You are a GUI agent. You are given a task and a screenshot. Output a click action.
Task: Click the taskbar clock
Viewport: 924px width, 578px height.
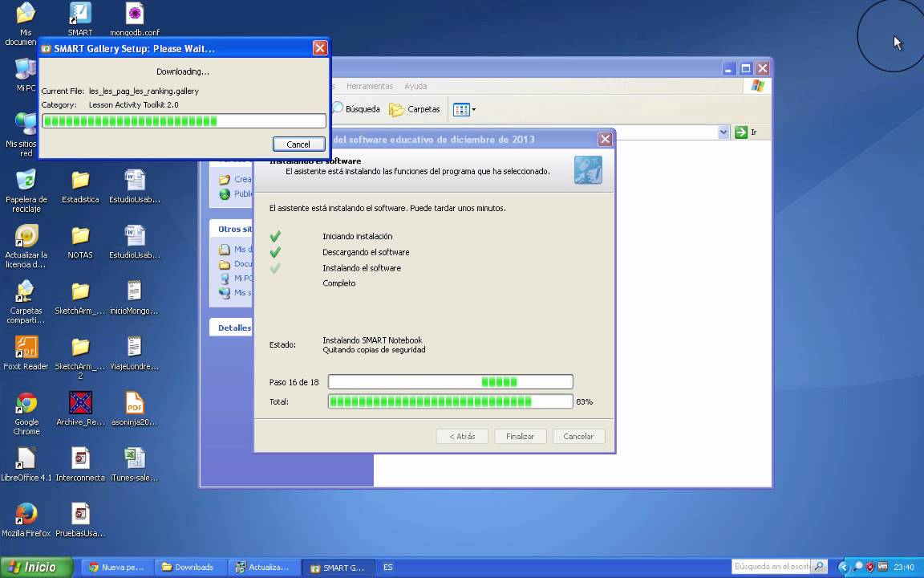point(903,568)
